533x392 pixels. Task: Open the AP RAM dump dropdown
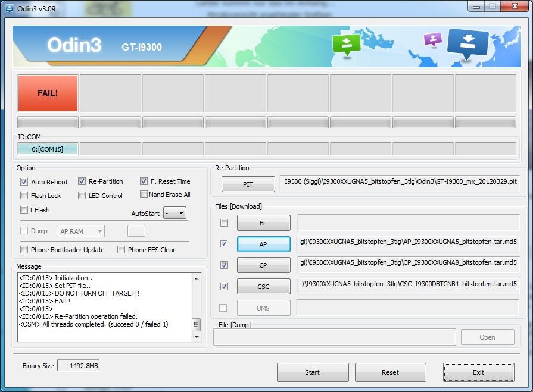tap(80, 231)
